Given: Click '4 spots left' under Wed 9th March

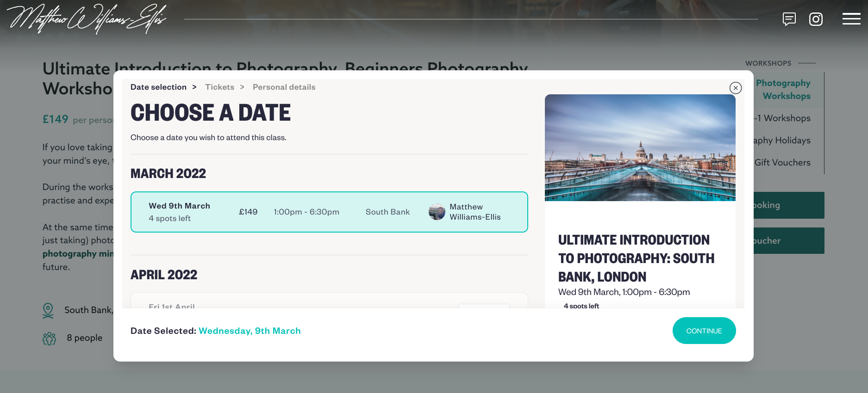Looking at the screenshot, I should click(169, 218).
